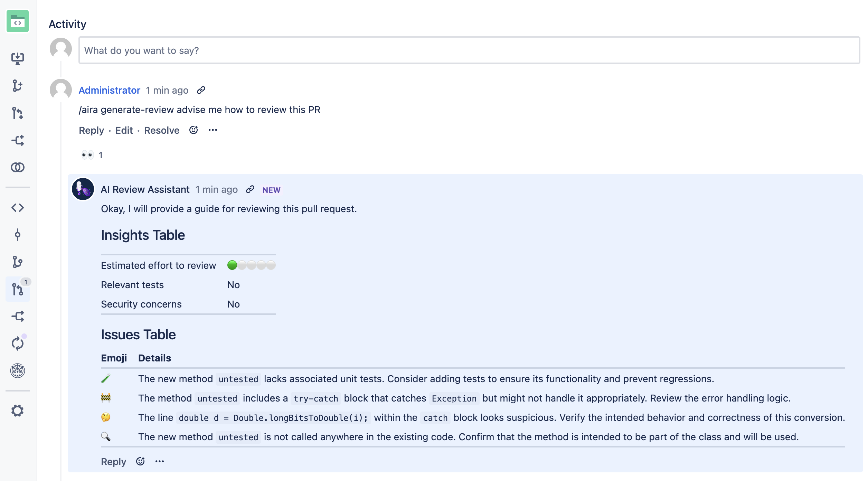Image resolution: width=868 pixels, height=481 pixels.
Task: Select the owl icon near the sidebar bottom
Action: coord(18,371)
